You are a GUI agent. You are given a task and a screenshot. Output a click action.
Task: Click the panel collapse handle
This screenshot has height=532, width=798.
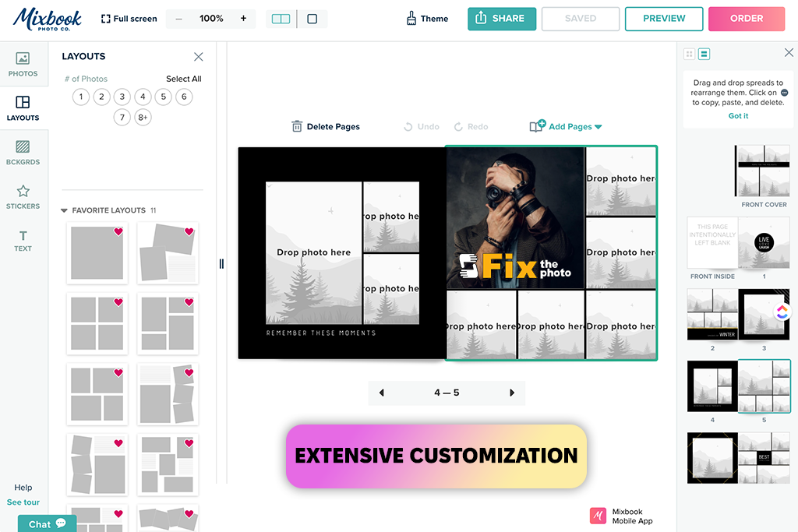(x=221, y=263)
